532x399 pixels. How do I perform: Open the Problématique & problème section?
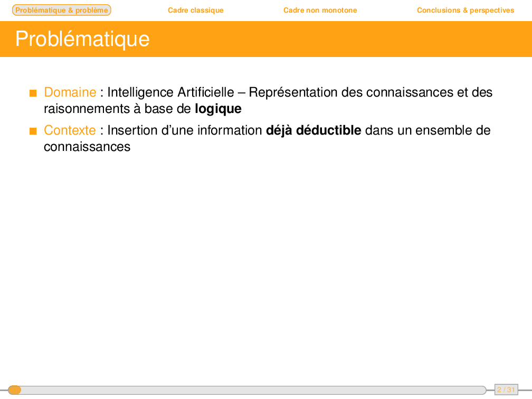[x=61, y=10]
